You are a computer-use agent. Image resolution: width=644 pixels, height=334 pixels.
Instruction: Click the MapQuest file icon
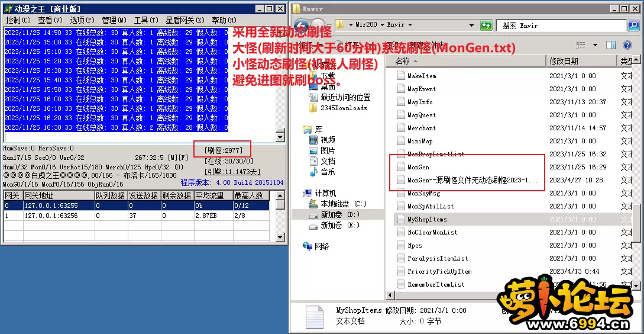[x=401, y=115]
